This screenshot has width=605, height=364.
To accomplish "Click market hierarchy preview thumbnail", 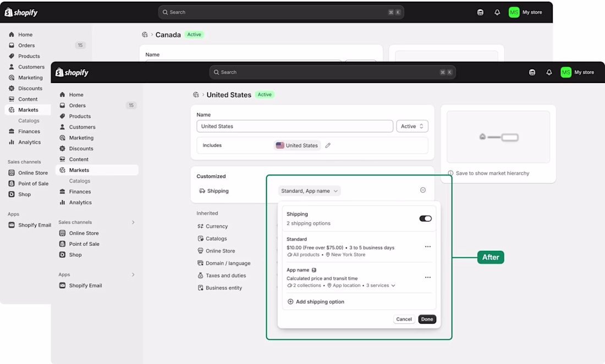I will coord(498,137).
